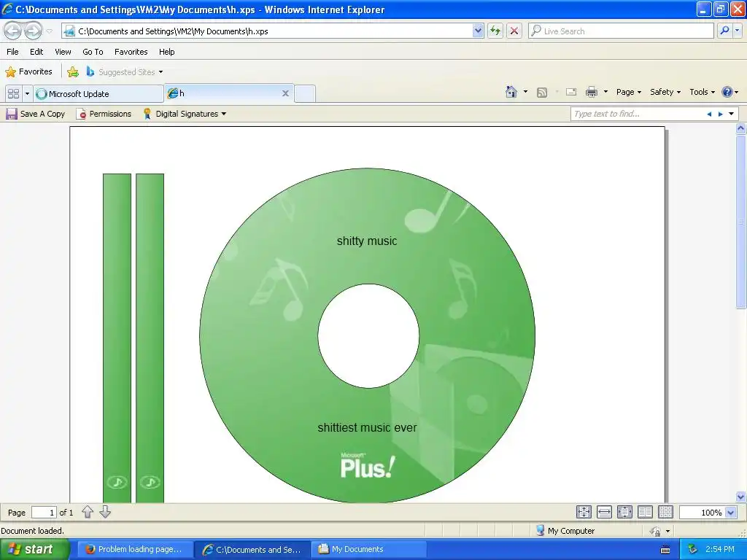Expand Suggested Sites dropdown
747x560 pixels.
click(x=160, y=72)
